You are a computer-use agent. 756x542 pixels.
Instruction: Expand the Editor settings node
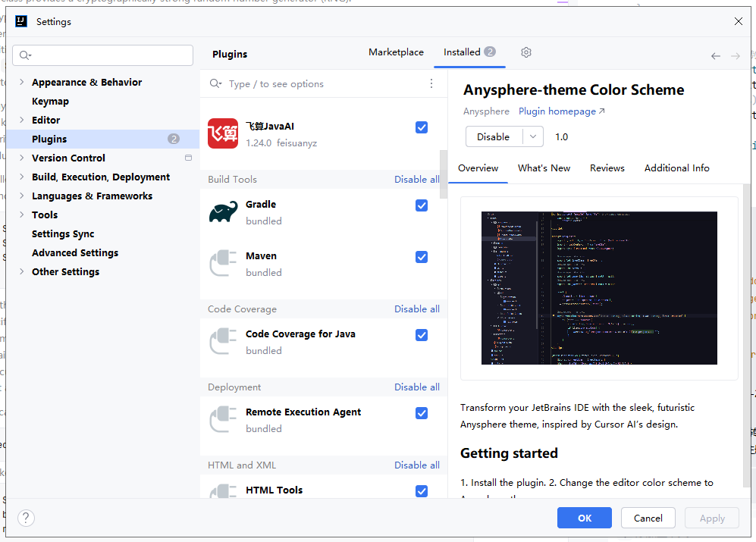point(22,120)
